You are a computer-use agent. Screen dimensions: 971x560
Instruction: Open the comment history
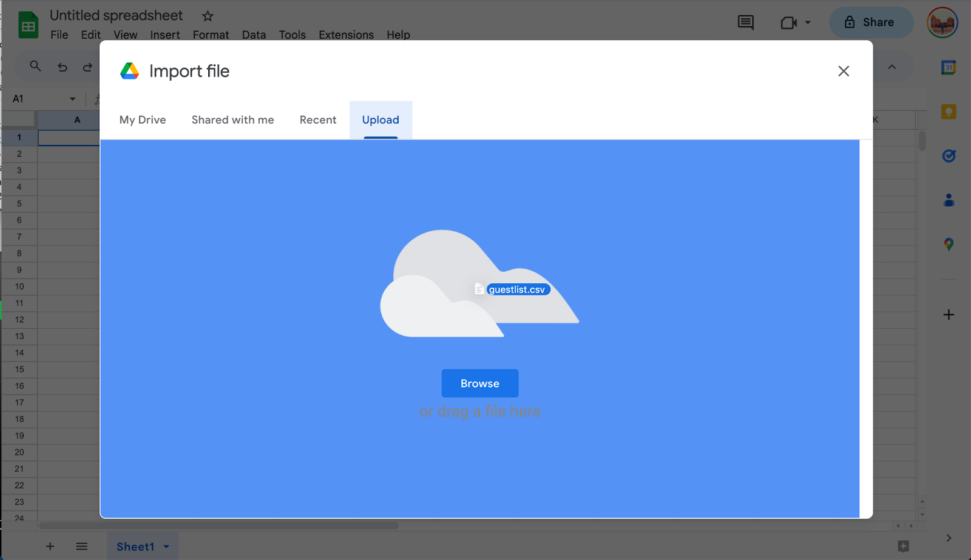coord(745,22)
